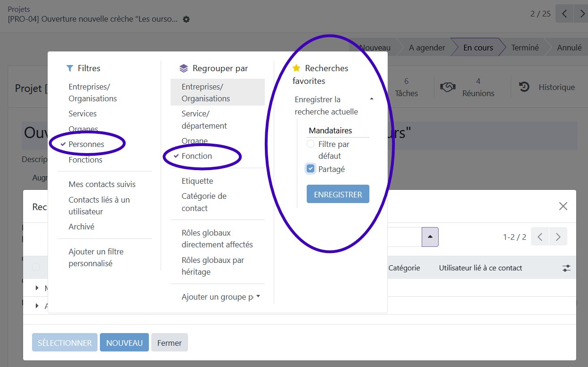The width and height of the screenshot is (588, 367).
Task: Select the 'Personnes' filter
Action: 86,144
